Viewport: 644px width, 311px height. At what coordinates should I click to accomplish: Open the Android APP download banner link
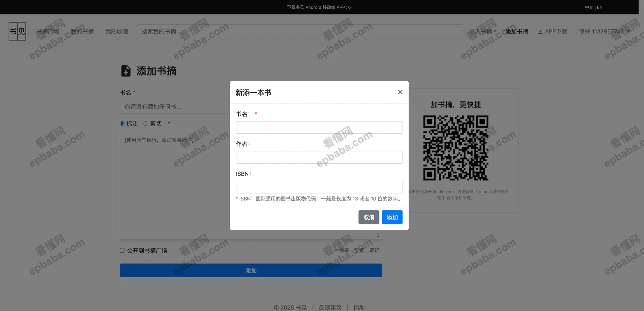point(319,7)
